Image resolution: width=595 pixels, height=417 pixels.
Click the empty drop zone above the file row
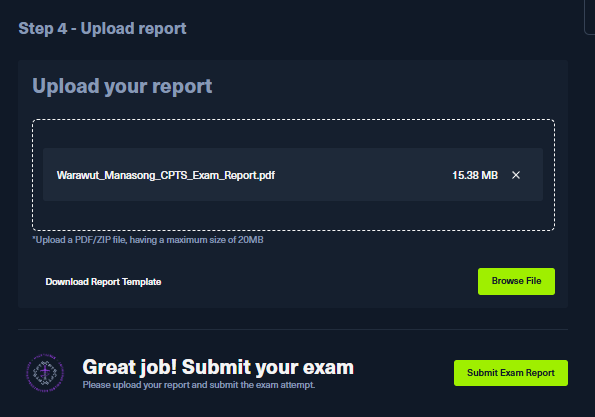pos(293,134)
